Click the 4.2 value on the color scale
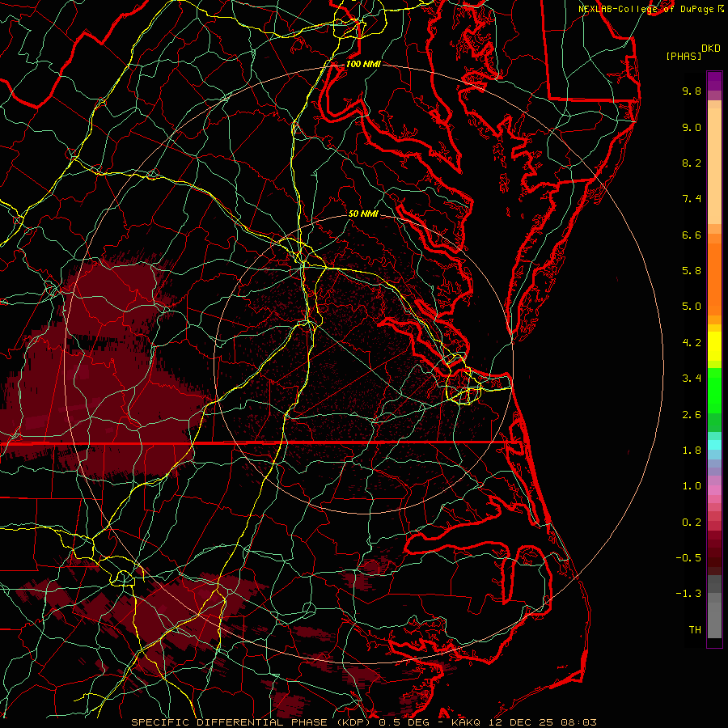This screenshot has width=728, height=728. point(692,343)
